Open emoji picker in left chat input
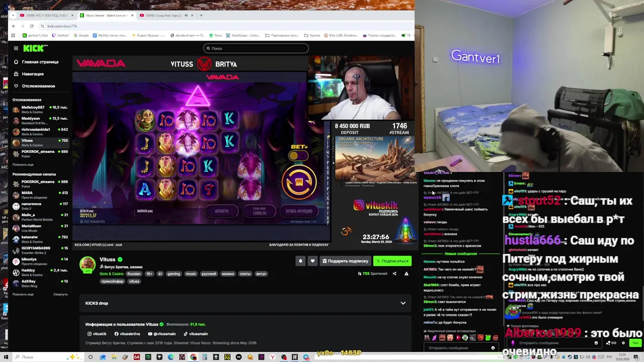The width and height of the screenshot is (644, 362). (493, 348)
